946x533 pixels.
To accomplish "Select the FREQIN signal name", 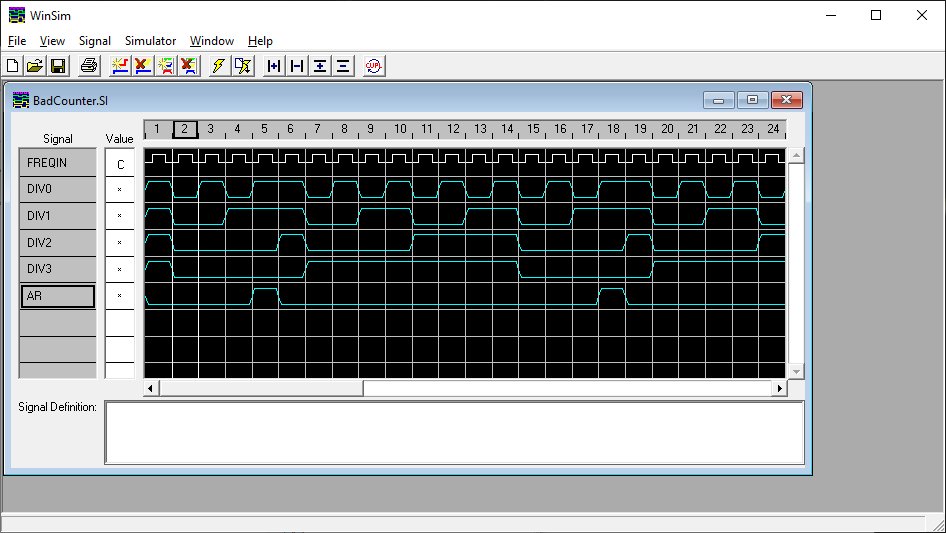I will pyautogui.click(x=58, y=163).
